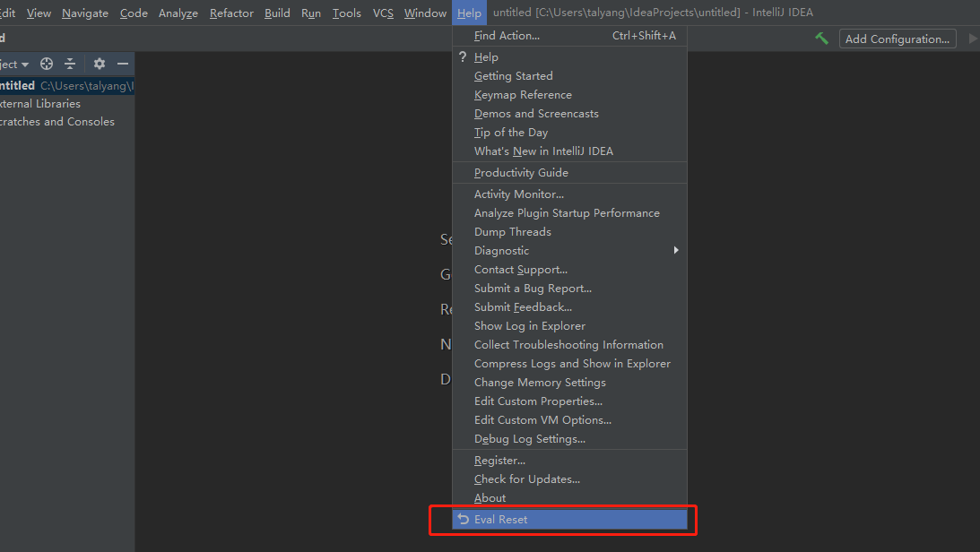Open the Build menu
Screen dimensions: 980x552
pyautogui.click(x=277, y=13)
